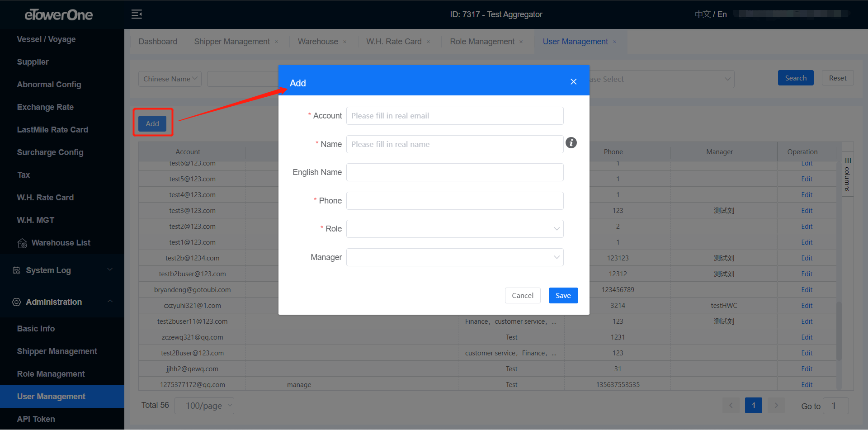Open Tax in the sidebar
Screen dimensions: 868x430
(24, 175)
